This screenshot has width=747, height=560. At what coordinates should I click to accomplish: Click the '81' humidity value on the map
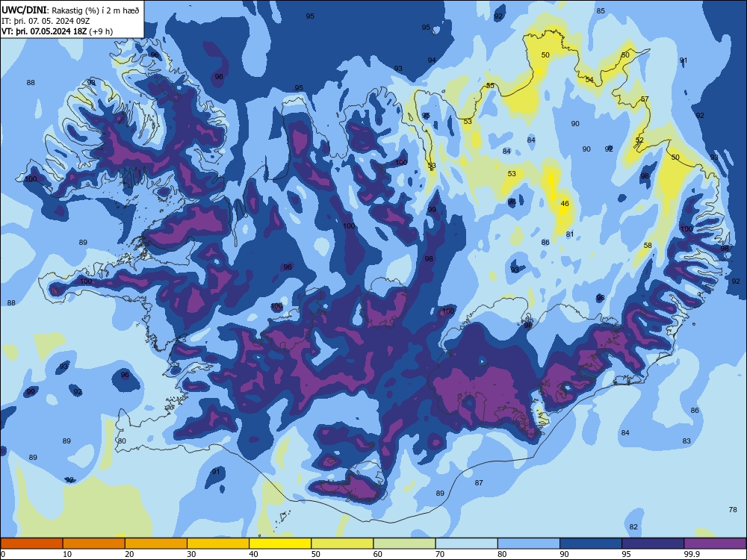[570, 234]
